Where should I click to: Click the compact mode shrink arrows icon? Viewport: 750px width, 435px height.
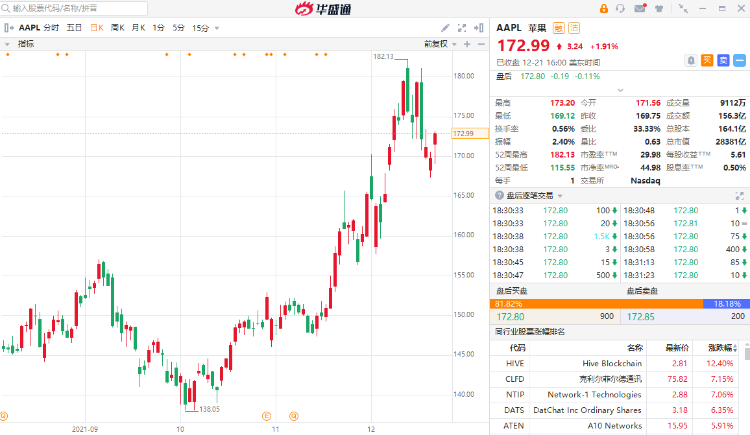point(683,9)
